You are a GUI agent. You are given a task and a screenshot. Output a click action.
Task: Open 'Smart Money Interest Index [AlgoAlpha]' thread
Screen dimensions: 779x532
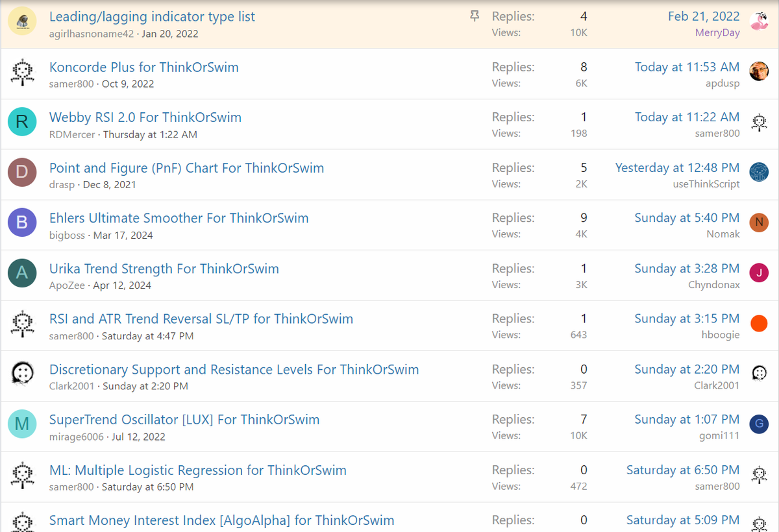[222, 520]
